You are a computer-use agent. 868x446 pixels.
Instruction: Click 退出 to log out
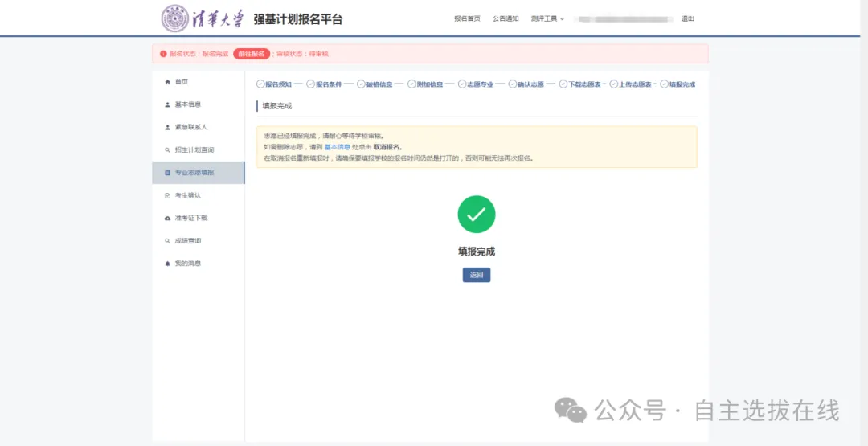tap(688, 18)
